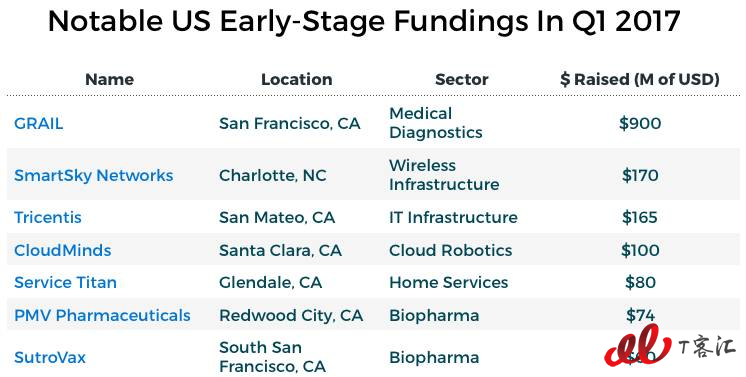Image resolution: width=746 pixels, height=377 pixels.
Task: Click the Wireless Infrastructure sector cell
Action: coord(444,175)
